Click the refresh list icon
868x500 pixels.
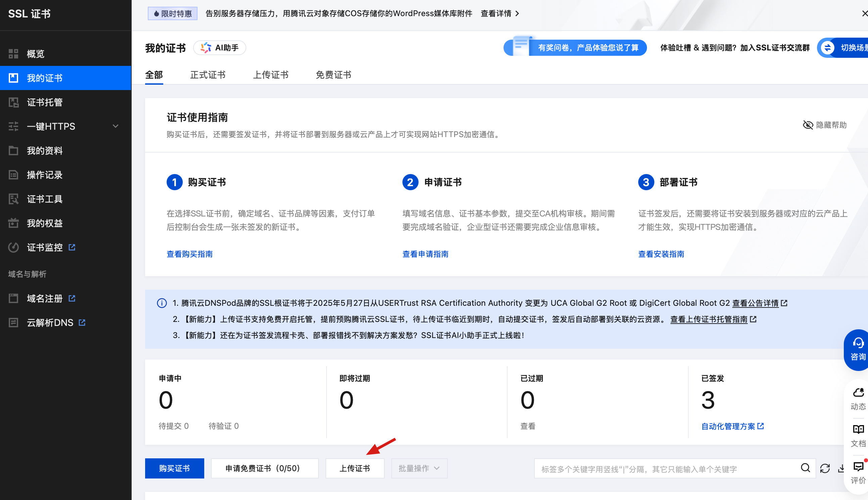point(825,468)
